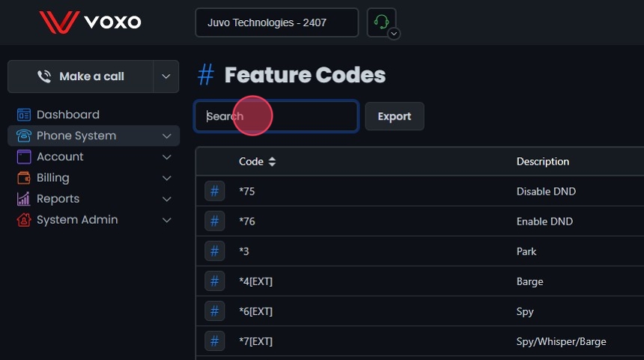Focus the feature codes Search field
This screenshot has width=644, height=360.
point(276,117)
